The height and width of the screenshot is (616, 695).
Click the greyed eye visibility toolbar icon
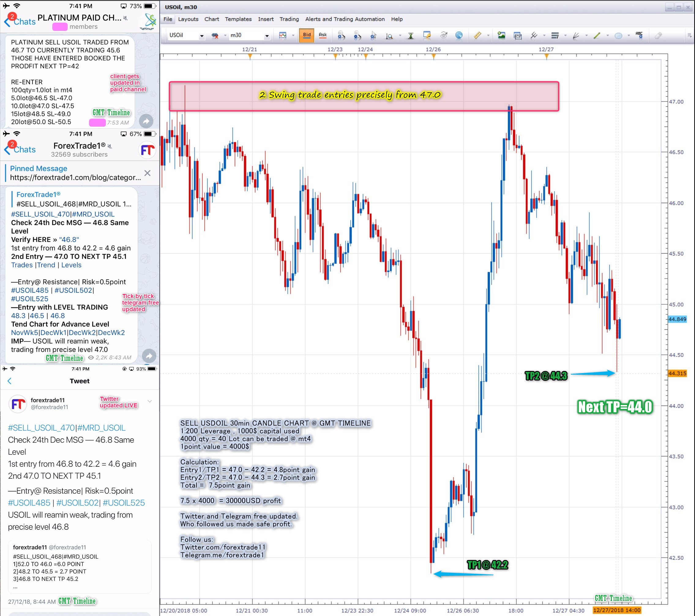pos(443,35)
